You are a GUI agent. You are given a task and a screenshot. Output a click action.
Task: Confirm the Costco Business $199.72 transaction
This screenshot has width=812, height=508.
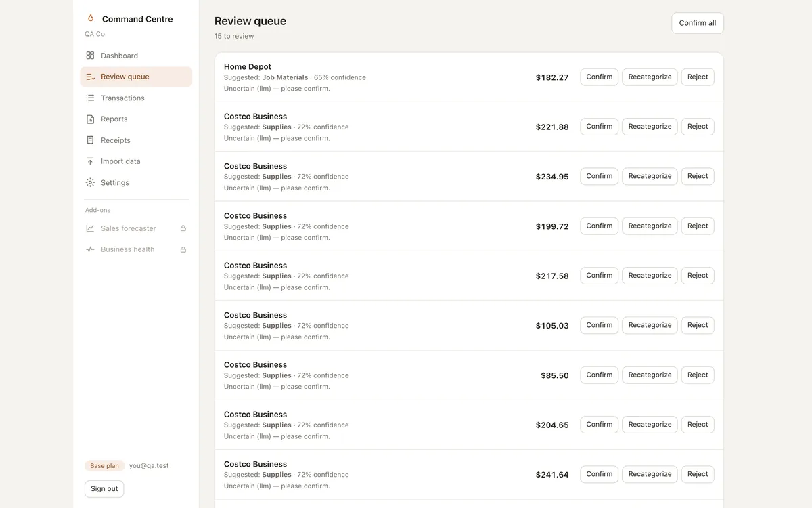(x=600, y=226)
